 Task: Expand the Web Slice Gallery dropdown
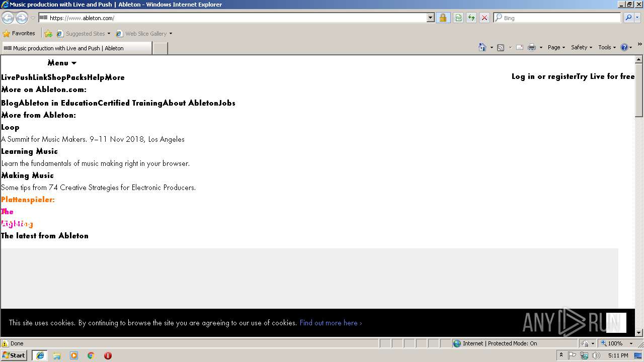point(171,34)
